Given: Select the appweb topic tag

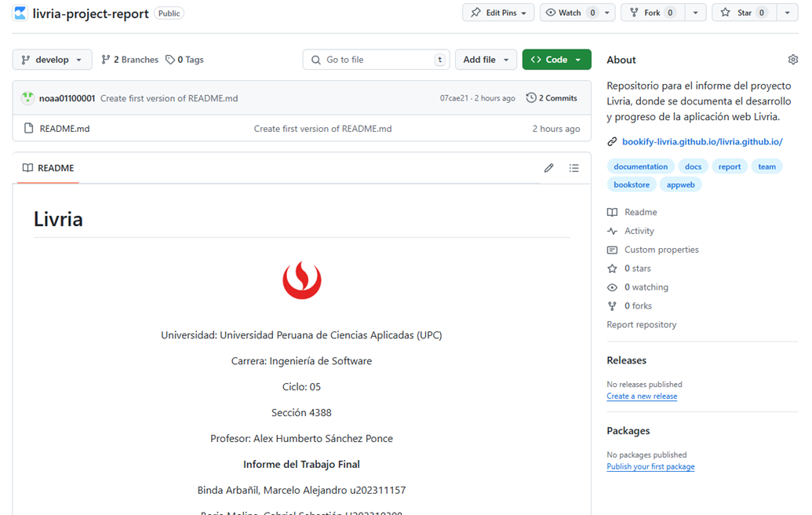Looking at the screenshot, I should (680, 184).
